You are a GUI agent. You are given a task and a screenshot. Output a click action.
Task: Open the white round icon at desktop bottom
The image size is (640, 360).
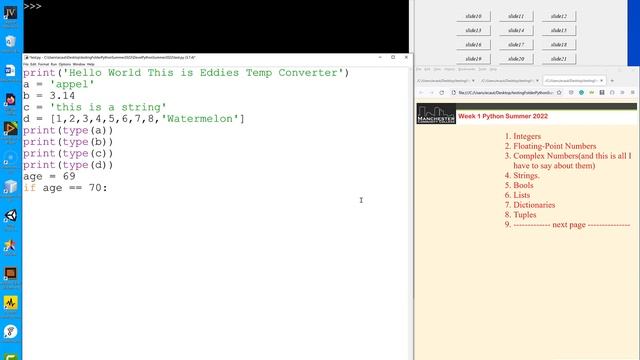[x=10, y=332]
